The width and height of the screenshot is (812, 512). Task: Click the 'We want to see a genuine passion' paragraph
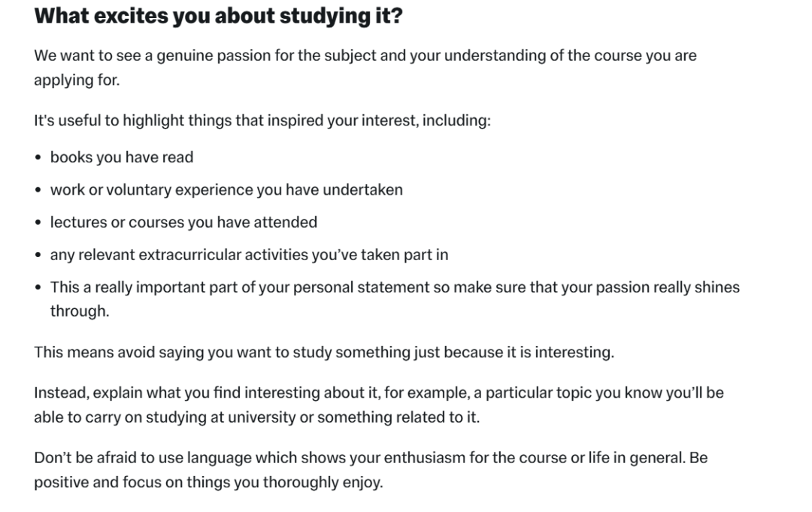pyautogui.click(x=365, y=68)
